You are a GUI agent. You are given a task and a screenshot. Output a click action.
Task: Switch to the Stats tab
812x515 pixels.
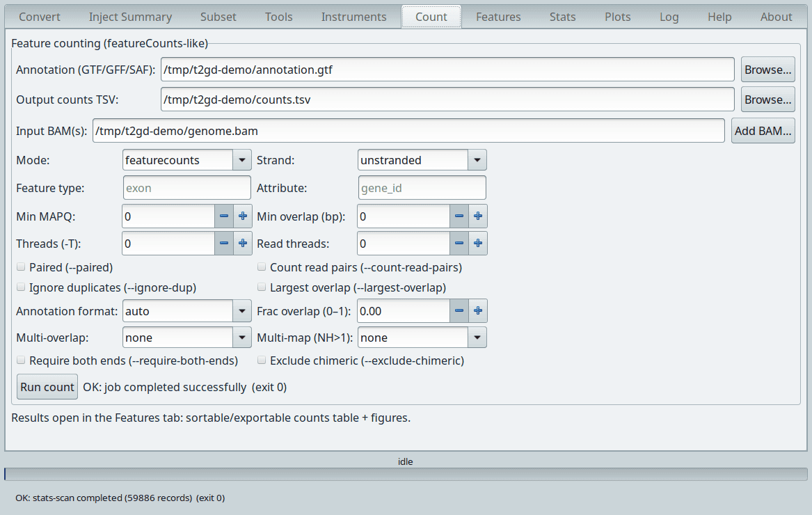pos(562,17)
